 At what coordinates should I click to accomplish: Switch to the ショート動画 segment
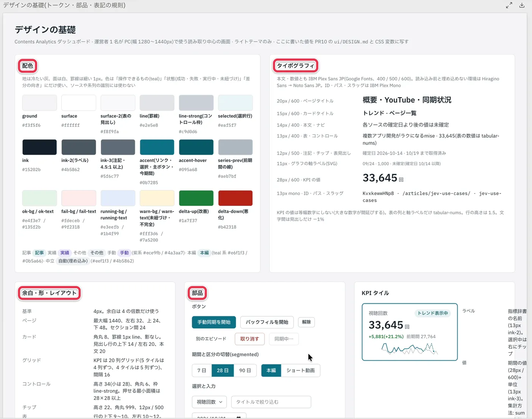pyautogui.click(x=300, y=370)
